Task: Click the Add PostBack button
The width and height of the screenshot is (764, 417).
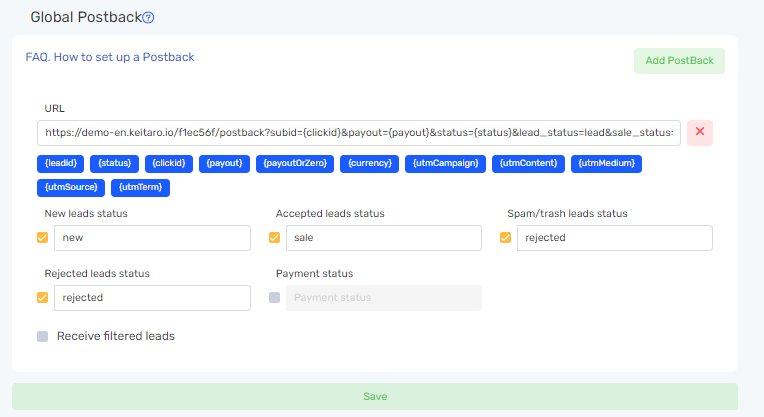Action: click(x=679, y=61)
